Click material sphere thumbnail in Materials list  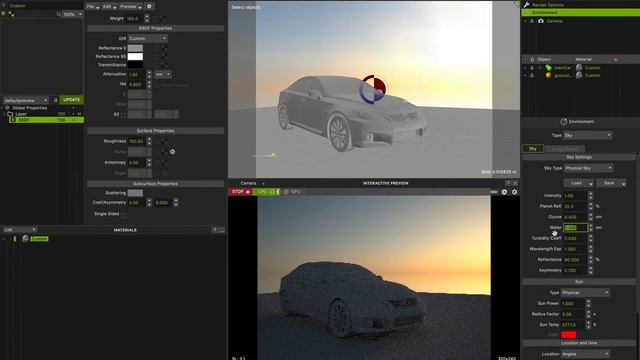25,239
